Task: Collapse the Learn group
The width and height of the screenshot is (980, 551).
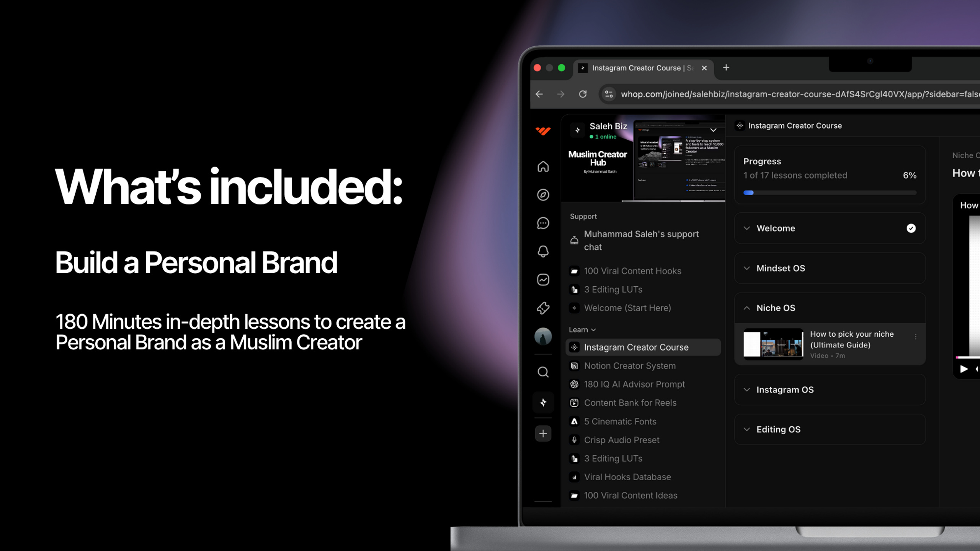Action: (x=582, y=330)
